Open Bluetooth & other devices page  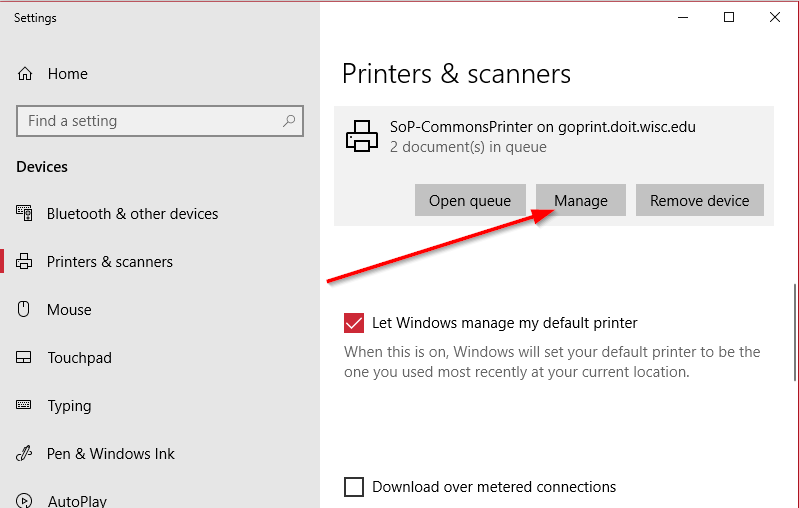point(132,213)
